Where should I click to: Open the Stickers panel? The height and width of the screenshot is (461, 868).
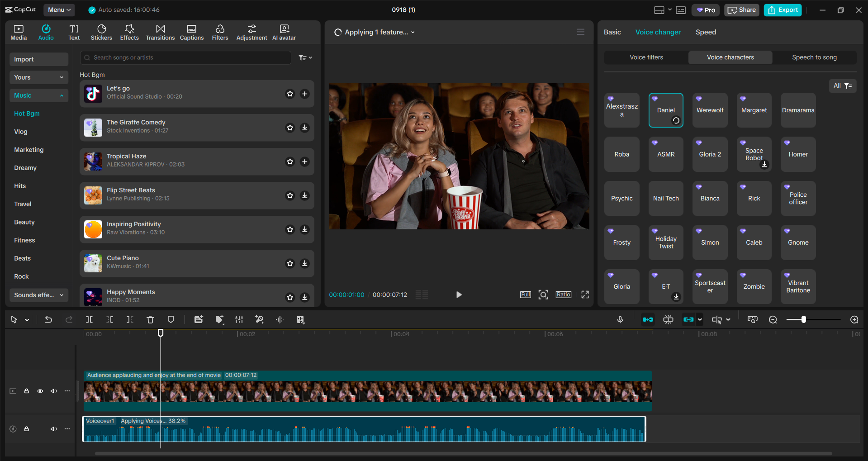point(101,32)
